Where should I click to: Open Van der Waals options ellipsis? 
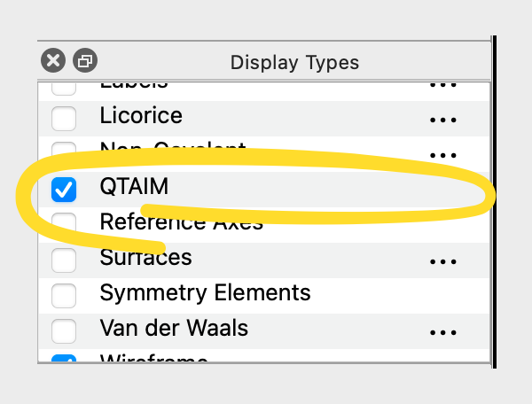tap(442, 332)
